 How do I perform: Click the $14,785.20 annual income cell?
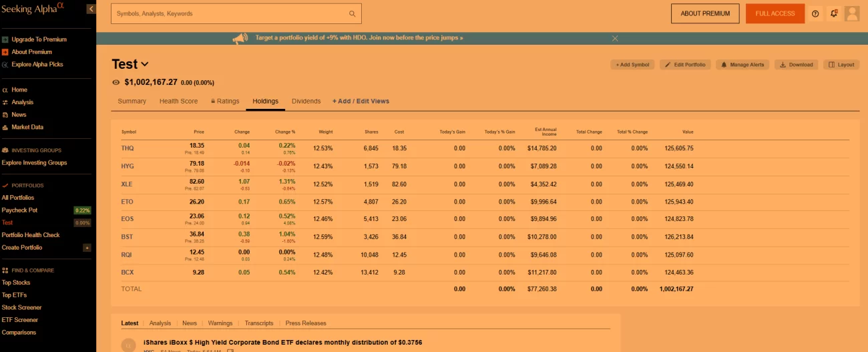coord(541,148)
